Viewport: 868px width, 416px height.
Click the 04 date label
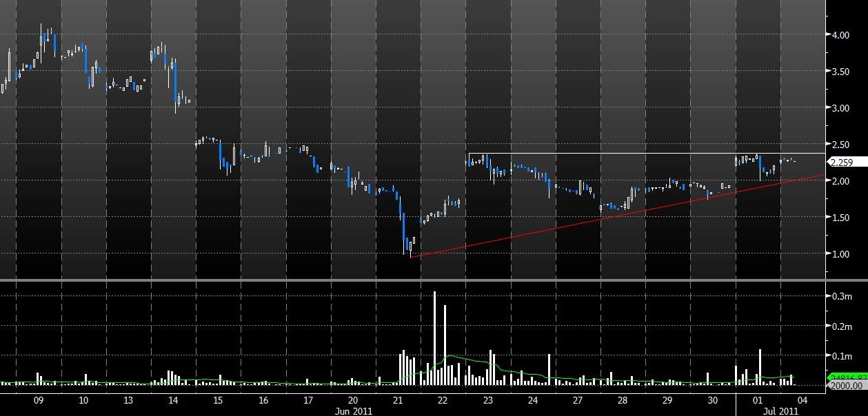[x=803, y=400]
